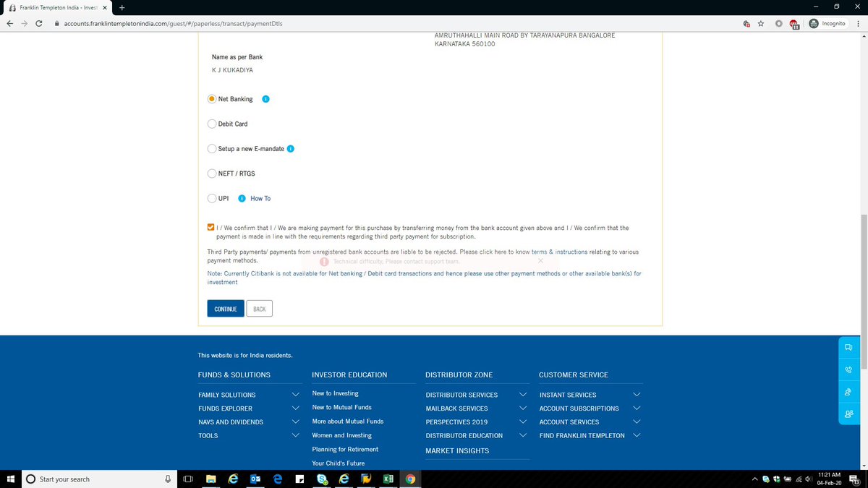The width and height of the screenshot is (868, 488).
Task: Open the taskbar volume control icon
Action: pyautogui.click(x=808, y=479)
